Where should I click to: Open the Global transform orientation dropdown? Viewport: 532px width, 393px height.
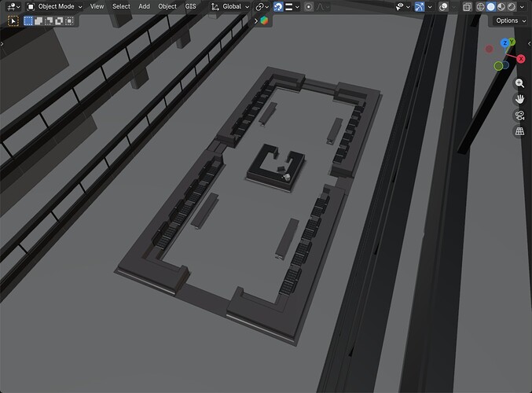[x=230, y=6]
